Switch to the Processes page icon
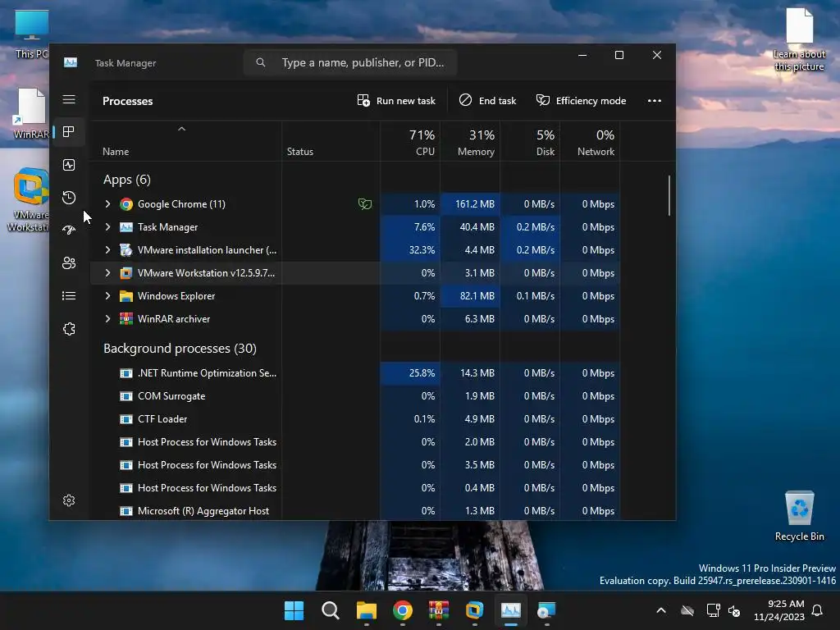840x630 pixels. [x=69, y=132]
